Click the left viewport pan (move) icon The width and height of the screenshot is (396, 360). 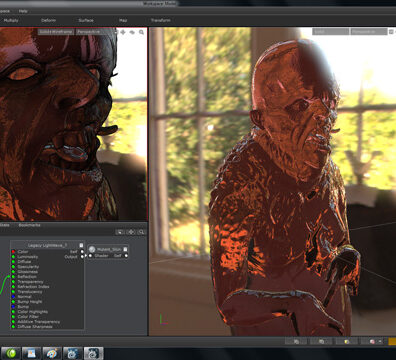(123, 32)
